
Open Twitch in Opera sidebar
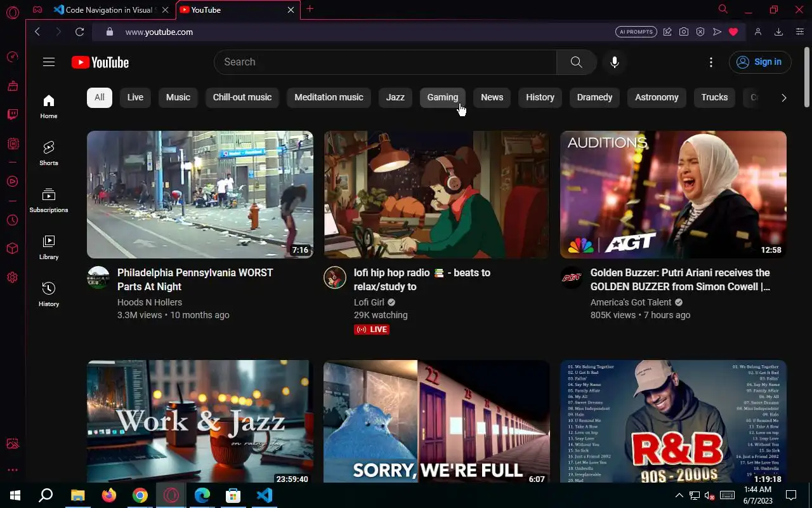(13, 115)
